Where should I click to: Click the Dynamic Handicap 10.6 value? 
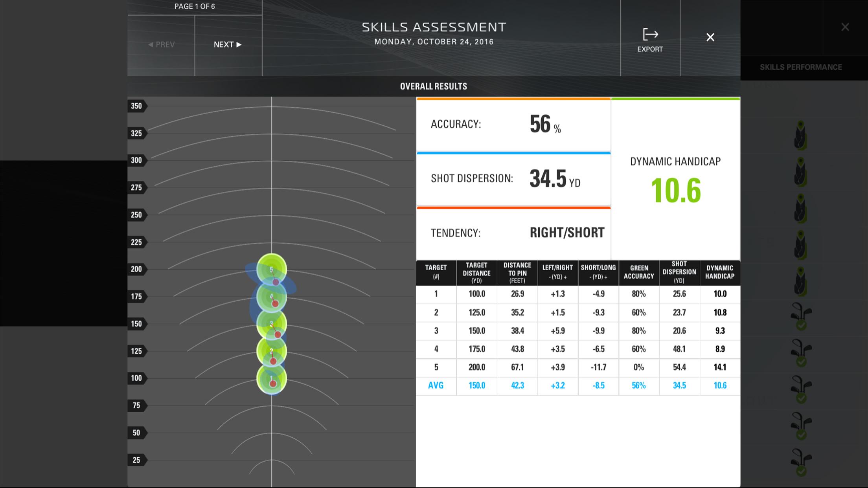[x=675, y=191]
